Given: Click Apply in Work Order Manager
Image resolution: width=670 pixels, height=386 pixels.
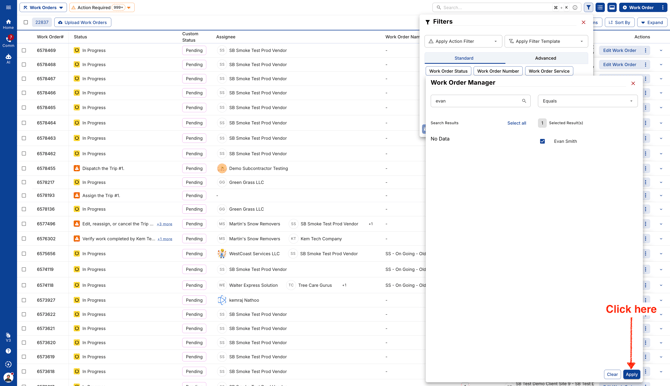Looking at the screenshot, I should [632, 374].
